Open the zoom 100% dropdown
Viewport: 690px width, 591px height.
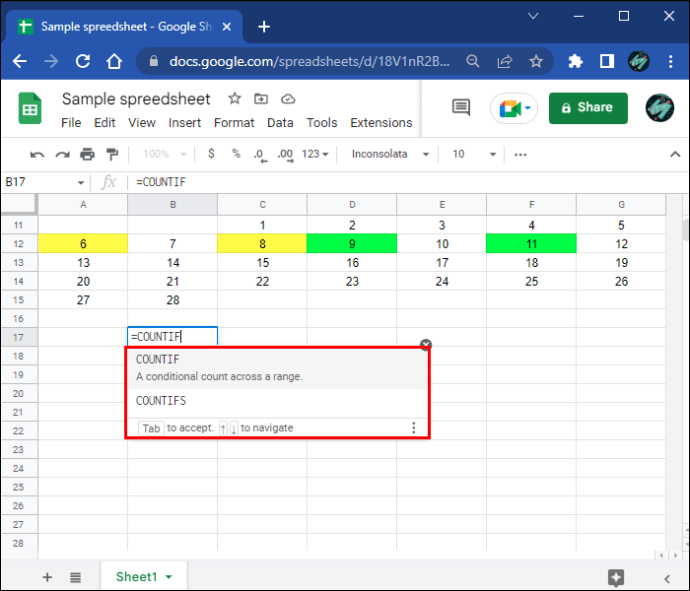coord(165,154)
